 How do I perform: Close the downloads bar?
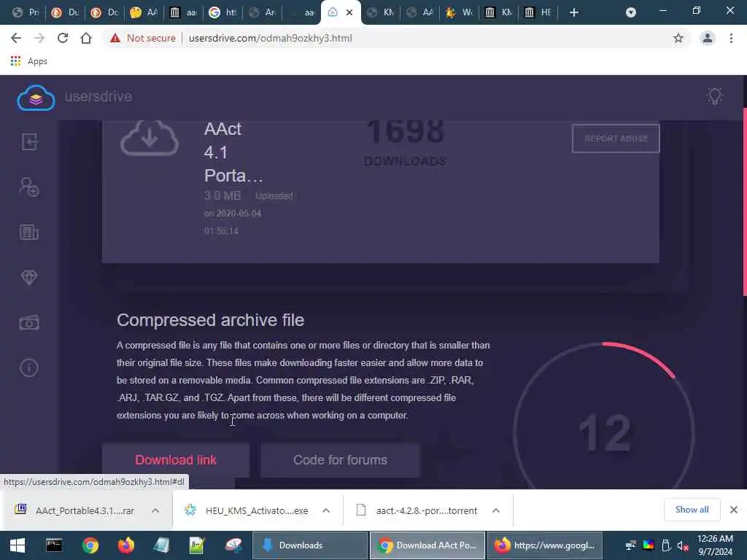coord(734,510)
